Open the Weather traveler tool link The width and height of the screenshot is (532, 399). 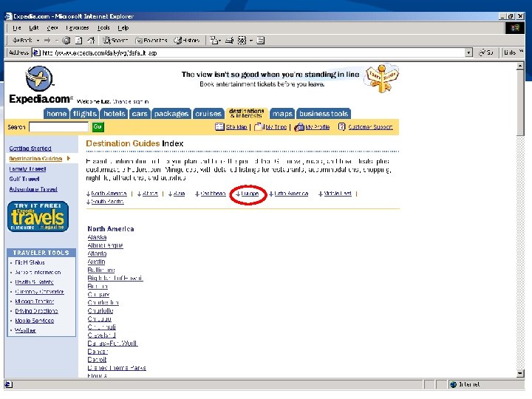coord(25,330)
